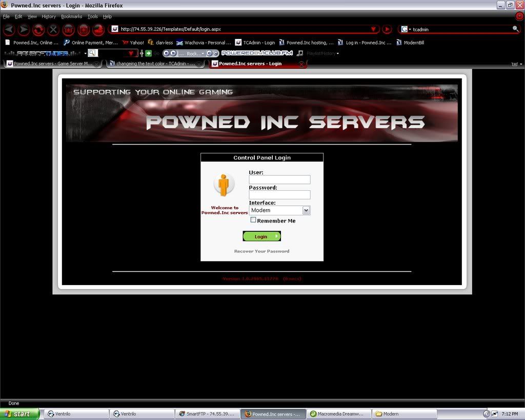525x420 pixels.
Task: Click the browser Back arrow button
Action: 9,30
